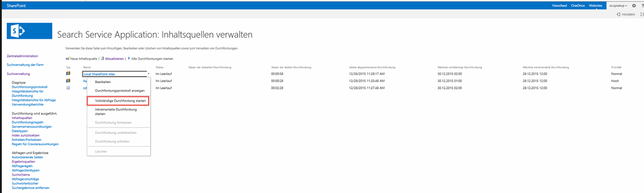Open Zentraladministration in the sidebar
This screenshot has width=644, height=193.
[22, 56]
